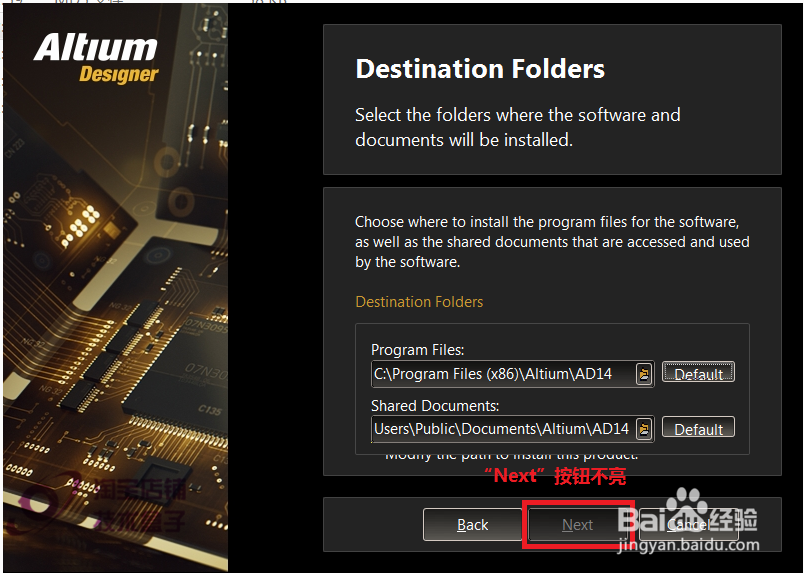The height and width of the screenshot is (573, 804).
Task: Focus the Program Files path field
Action: click(504, 373)
